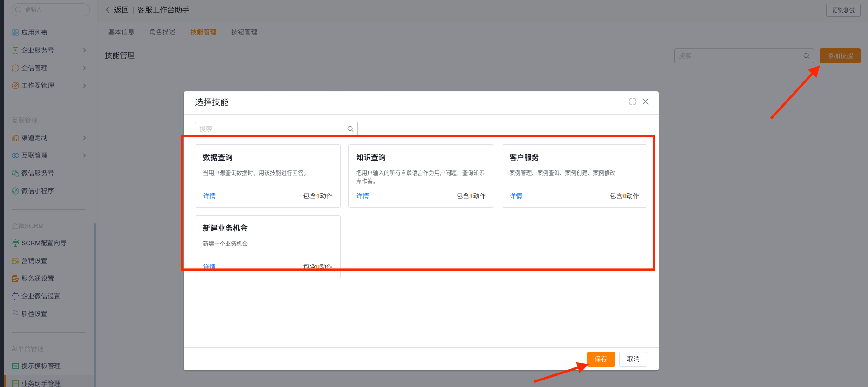This screenshot has width=868, height=387.
Task: Switch to 基本信息 tab
Action: point(121,32)
